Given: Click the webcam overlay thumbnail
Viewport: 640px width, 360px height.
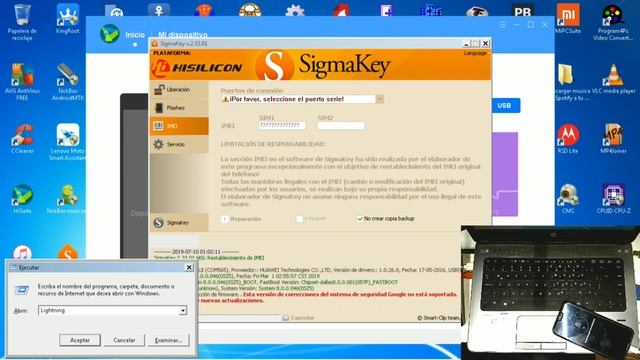Looking at the screenshot, I should (x=550, y=293).
